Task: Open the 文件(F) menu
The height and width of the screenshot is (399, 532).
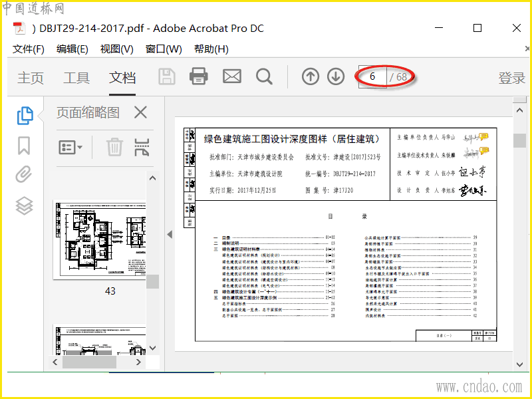Action: pos(29,49)
